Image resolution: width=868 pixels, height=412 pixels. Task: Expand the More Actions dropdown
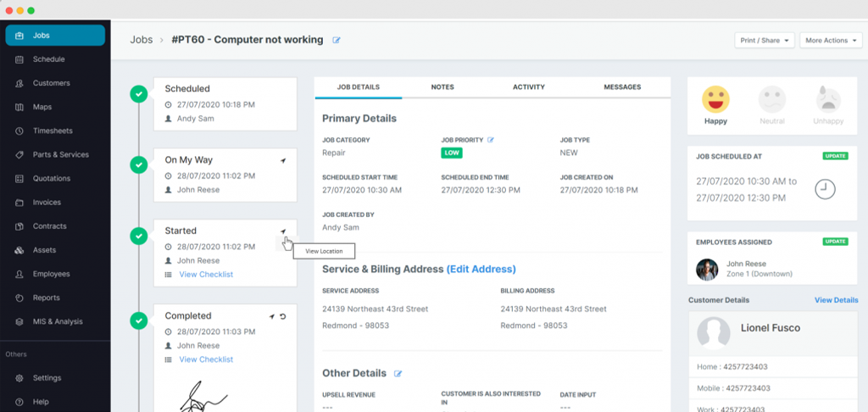click(830, 40)
